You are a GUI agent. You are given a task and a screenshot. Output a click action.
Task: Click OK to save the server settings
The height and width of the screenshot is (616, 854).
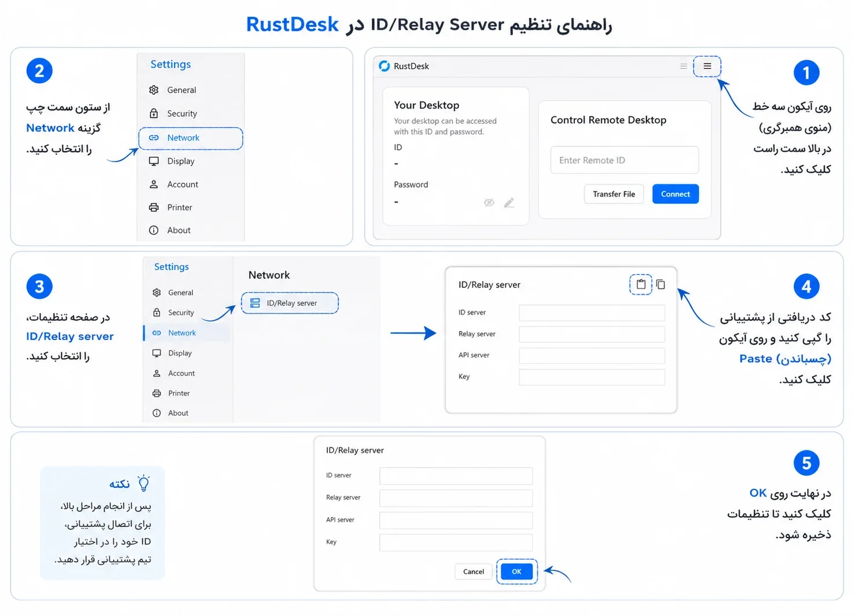tap(517, 571)
